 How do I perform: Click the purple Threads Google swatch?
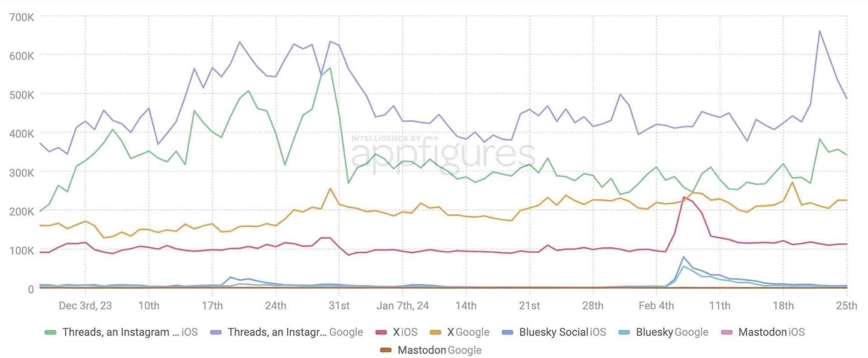216,333
